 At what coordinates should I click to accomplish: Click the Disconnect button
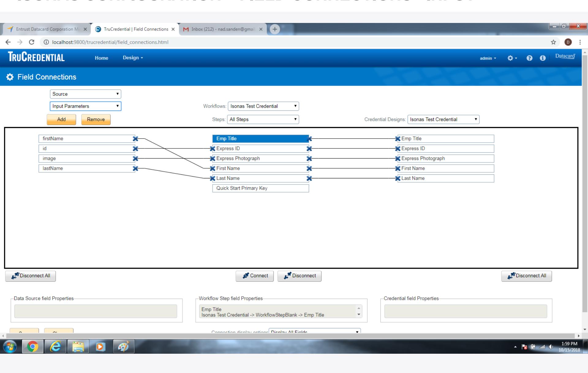click(300, 276)
